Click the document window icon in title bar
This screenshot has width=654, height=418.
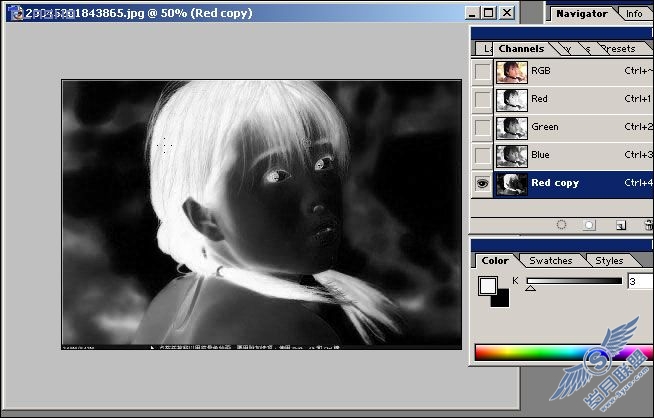tap(16, 13)
